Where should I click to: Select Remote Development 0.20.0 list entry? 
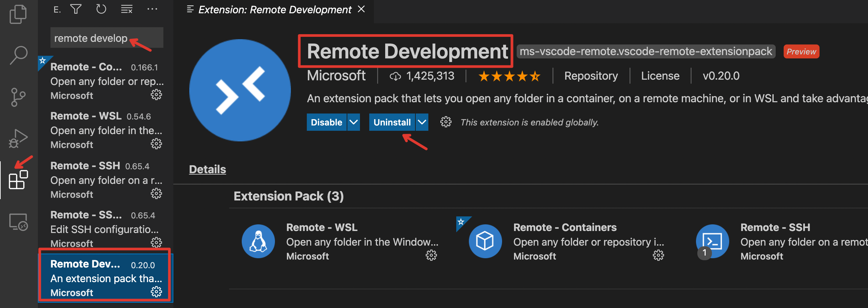tap(106, 278)
